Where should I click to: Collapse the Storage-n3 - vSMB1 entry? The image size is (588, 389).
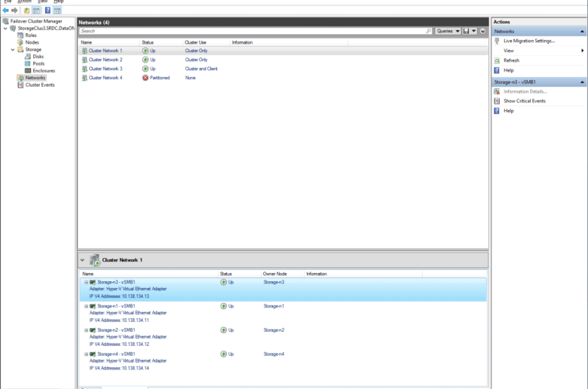coord(86,282)
